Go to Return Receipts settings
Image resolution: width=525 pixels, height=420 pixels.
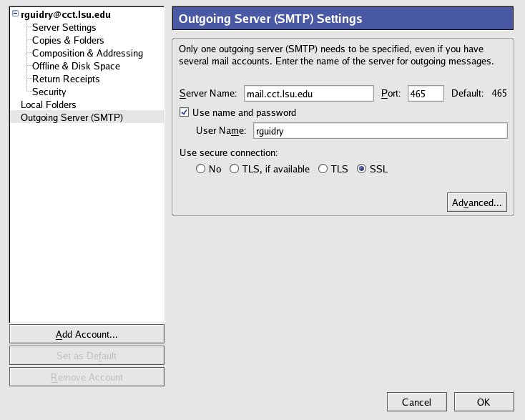click(x=66, y=79)
